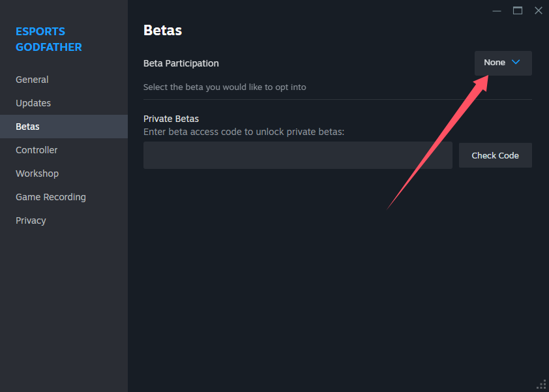This screenshot has height=392, width=549.
Task: Minimize the properties window
Action: [496, 11]
